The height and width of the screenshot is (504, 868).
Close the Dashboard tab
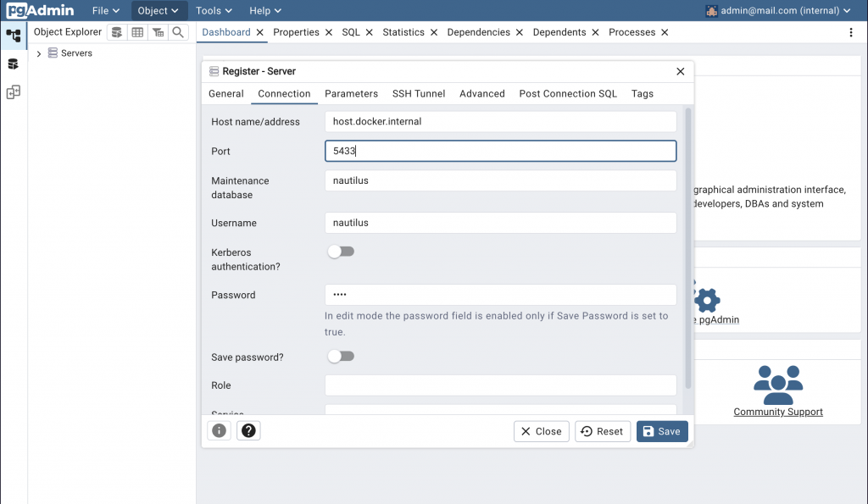click(x=259, y=33)
